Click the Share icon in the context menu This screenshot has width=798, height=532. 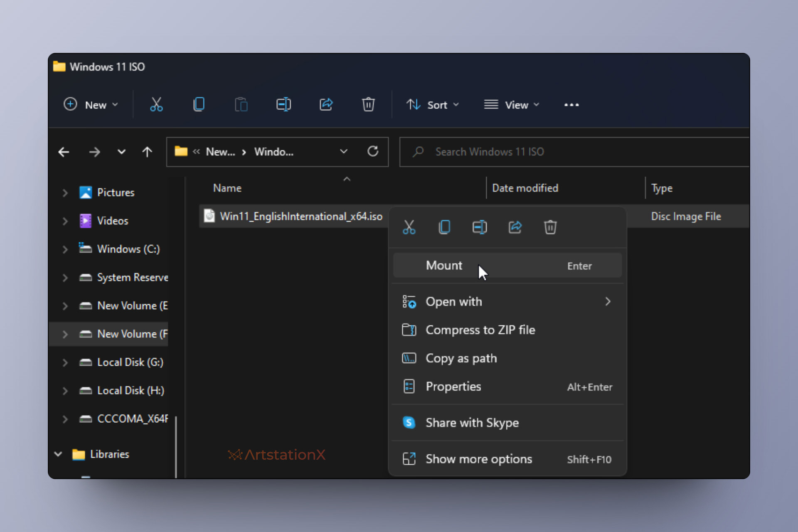pos(515,227)
